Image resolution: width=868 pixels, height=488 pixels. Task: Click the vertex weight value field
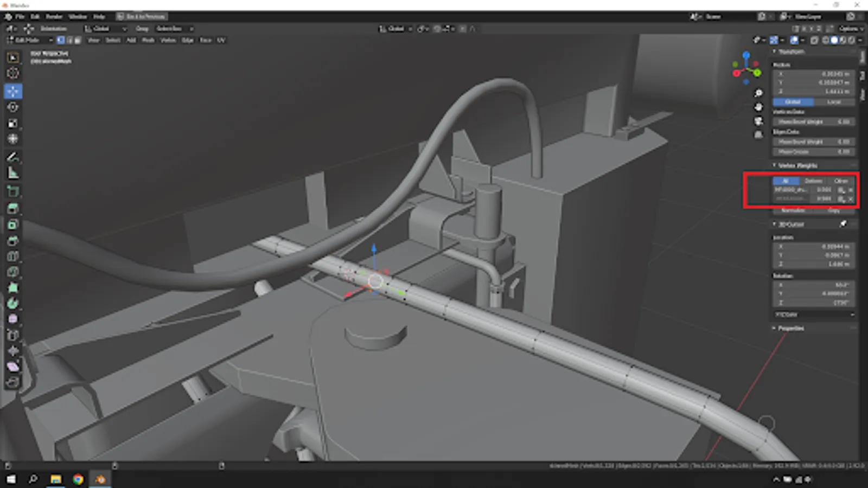click(x=825, y=190)
